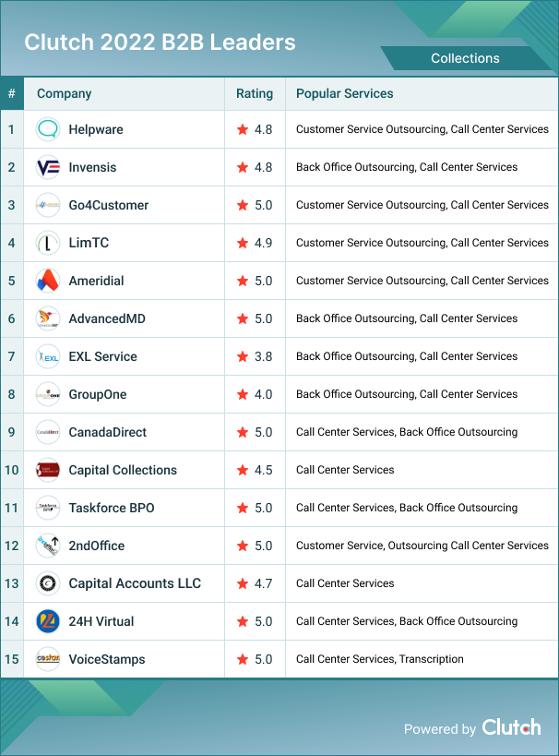559x756 pixels.
Task: Click the Taskforce BPO company name
Action: (112, 509)
